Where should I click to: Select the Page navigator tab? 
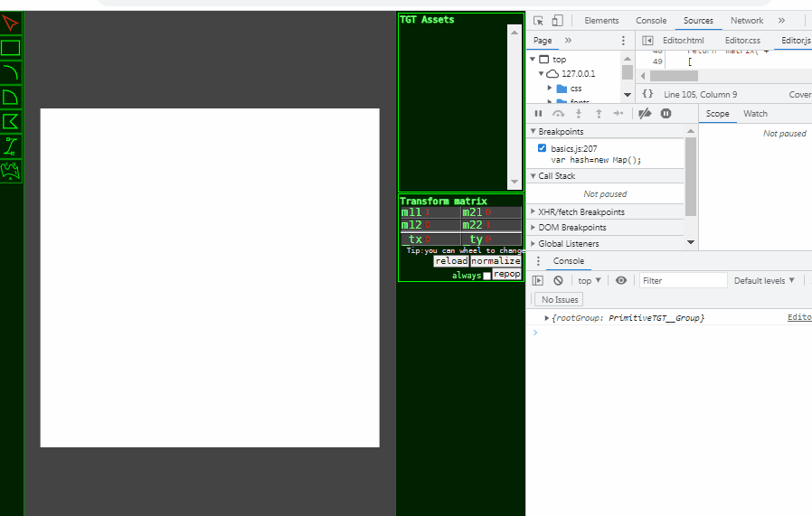[543, 41]
